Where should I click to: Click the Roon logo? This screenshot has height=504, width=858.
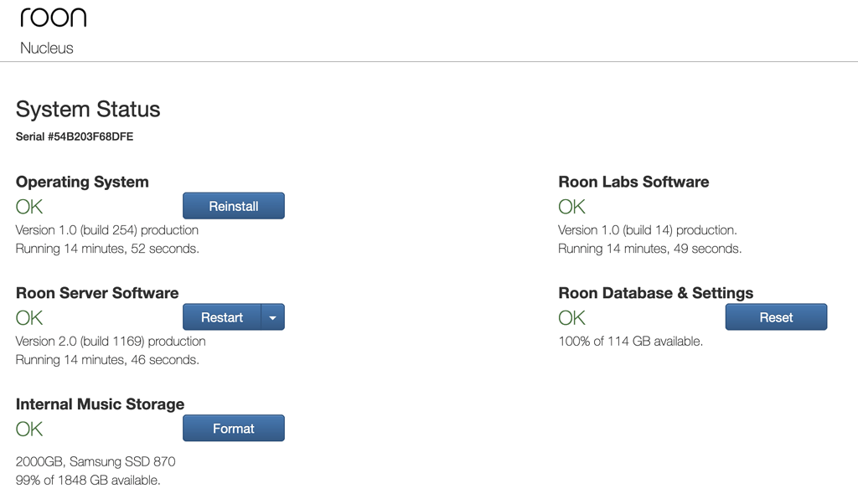point(54,16)
